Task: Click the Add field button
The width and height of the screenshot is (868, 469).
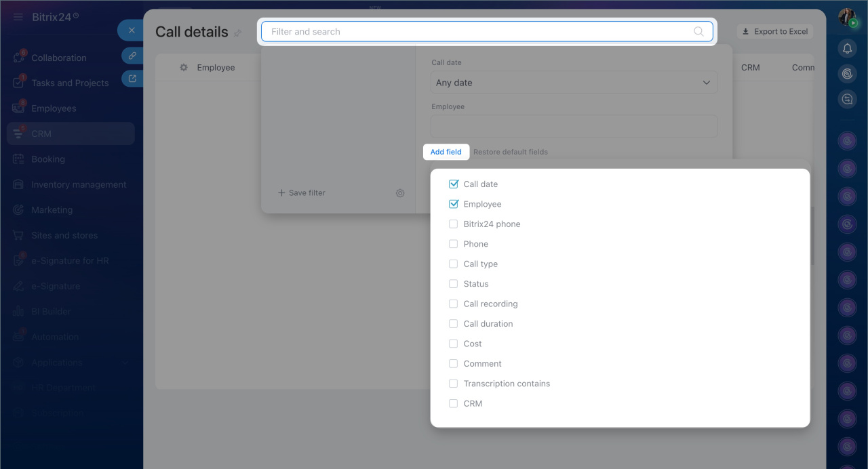Action: (446, 152)
